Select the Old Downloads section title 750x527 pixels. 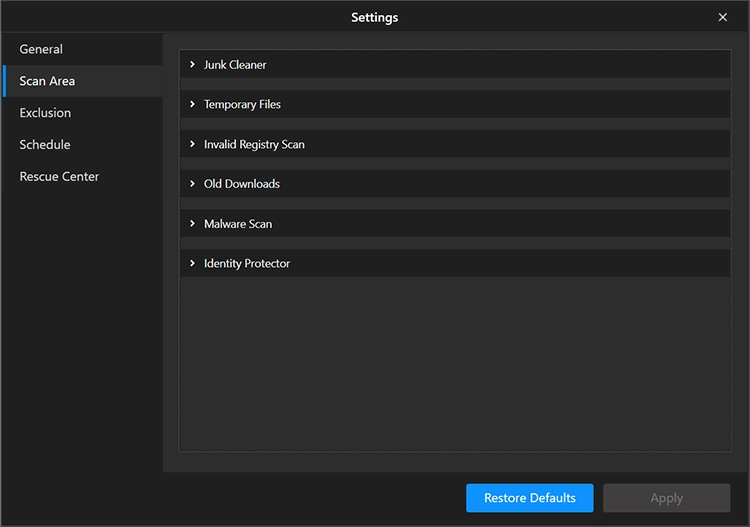pos(242,184)
